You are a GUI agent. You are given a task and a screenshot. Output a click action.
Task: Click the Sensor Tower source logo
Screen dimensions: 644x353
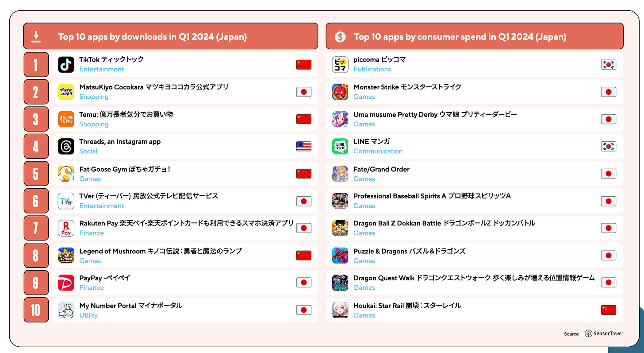(x=604, y=334)
